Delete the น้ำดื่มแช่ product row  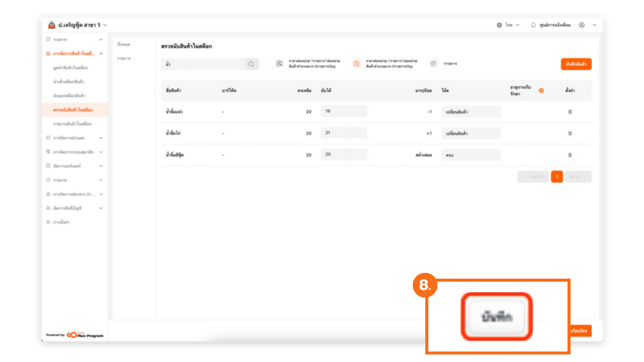coord(570,112)
